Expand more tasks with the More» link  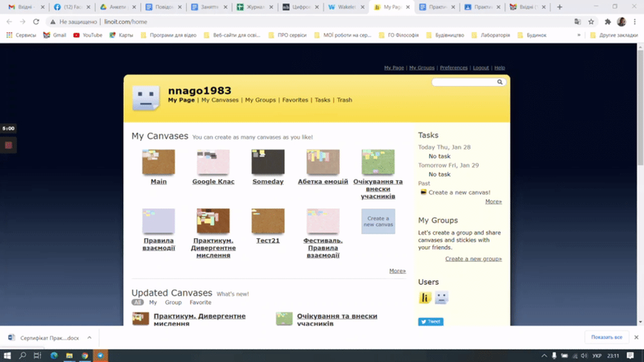[x=493, y=202]
